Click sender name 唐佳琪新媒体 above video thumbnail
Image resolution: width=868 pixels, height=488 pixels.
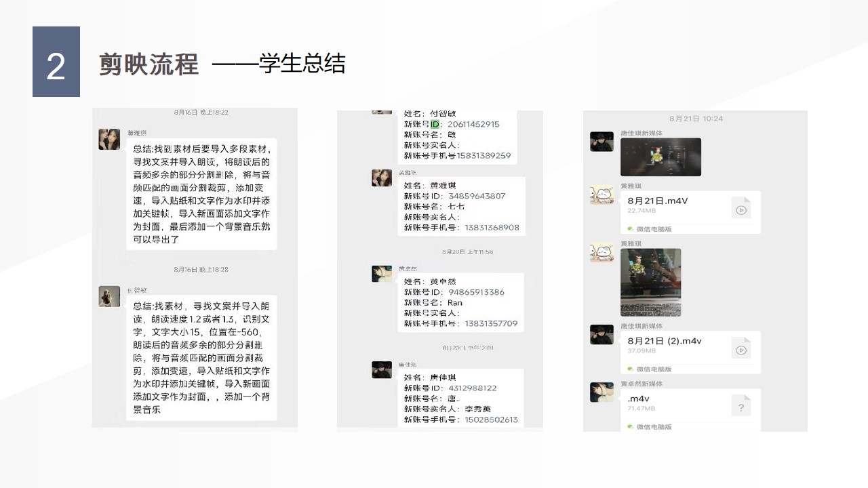(642, 134)
